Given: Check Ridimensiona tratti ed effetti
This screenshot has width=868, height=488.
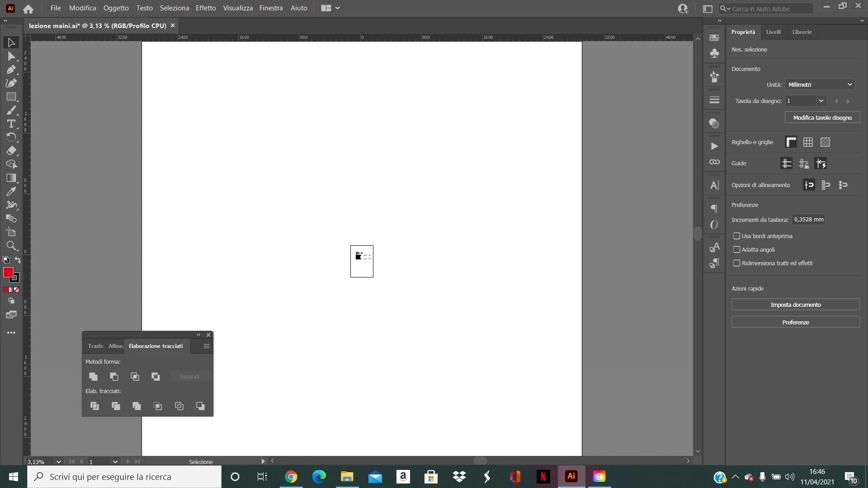Looking at the screenshot, I should tap(736, 263).
